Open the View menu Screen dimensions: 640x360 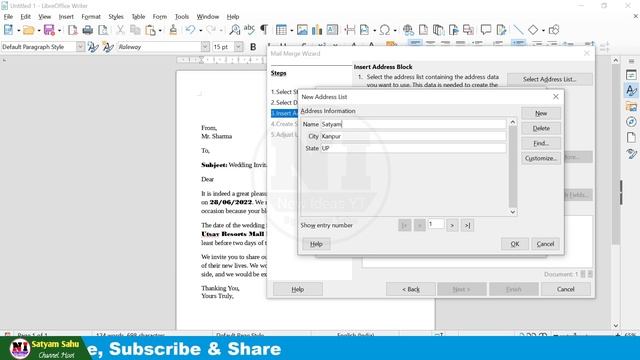coord(44,17)
